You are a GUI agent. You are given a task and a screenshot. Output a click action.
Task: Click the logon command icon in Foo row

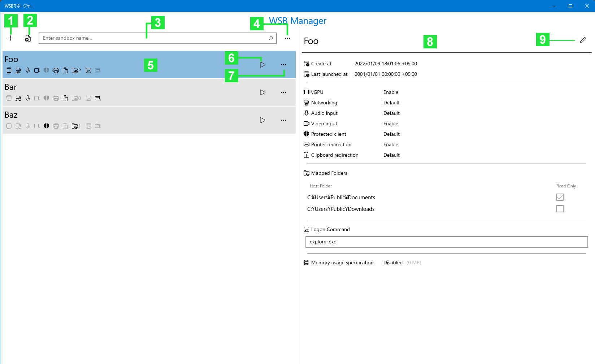pos(88,70)
